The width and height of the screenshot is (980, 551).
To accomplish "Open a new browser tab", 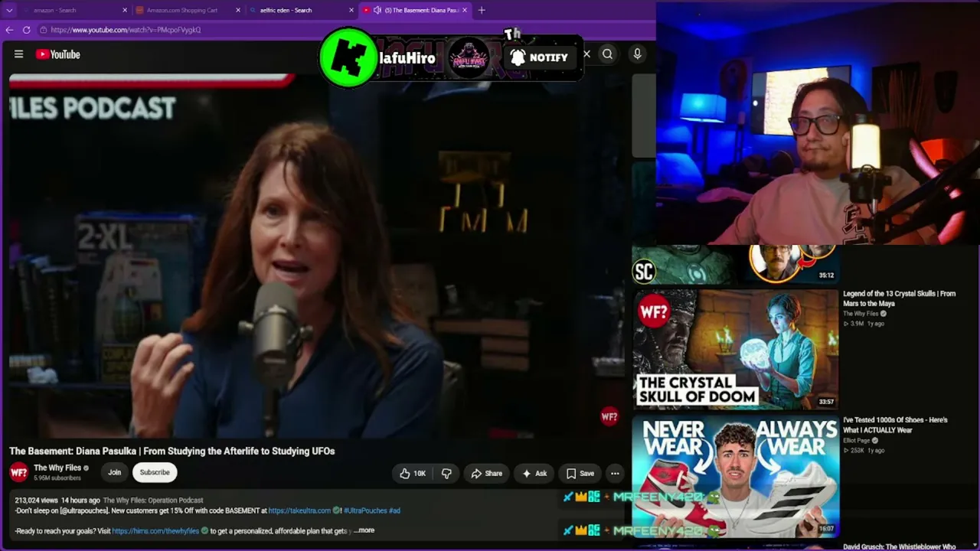I will point(482,10).
